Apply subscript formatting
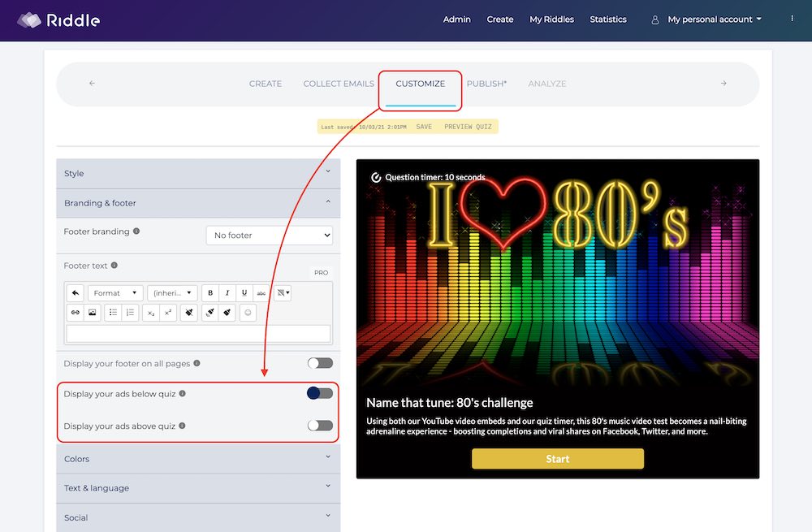Screen dimensions: 812x532 (x=151, y=313)
